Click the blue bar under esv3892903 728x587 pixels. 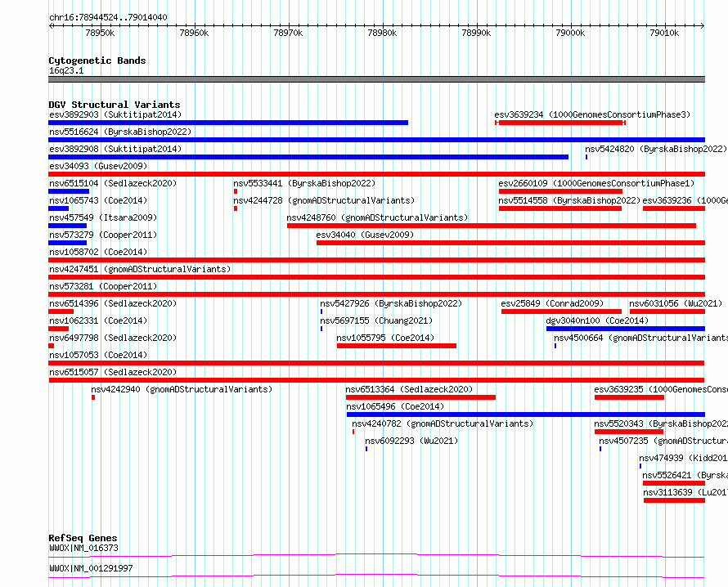[x=228, y=123]
